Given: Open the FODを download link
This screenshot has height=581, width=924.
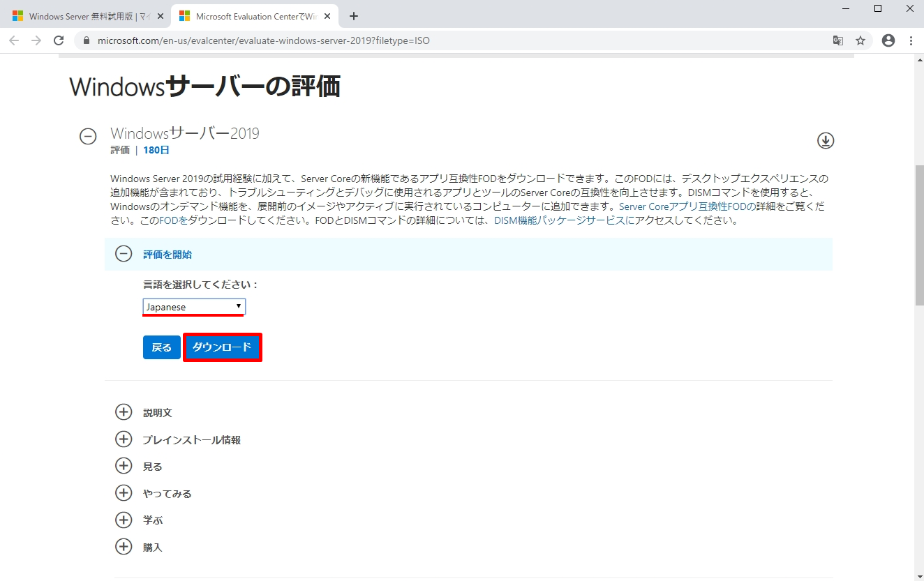Looking at the screenshot, I should tap(174, 220).
